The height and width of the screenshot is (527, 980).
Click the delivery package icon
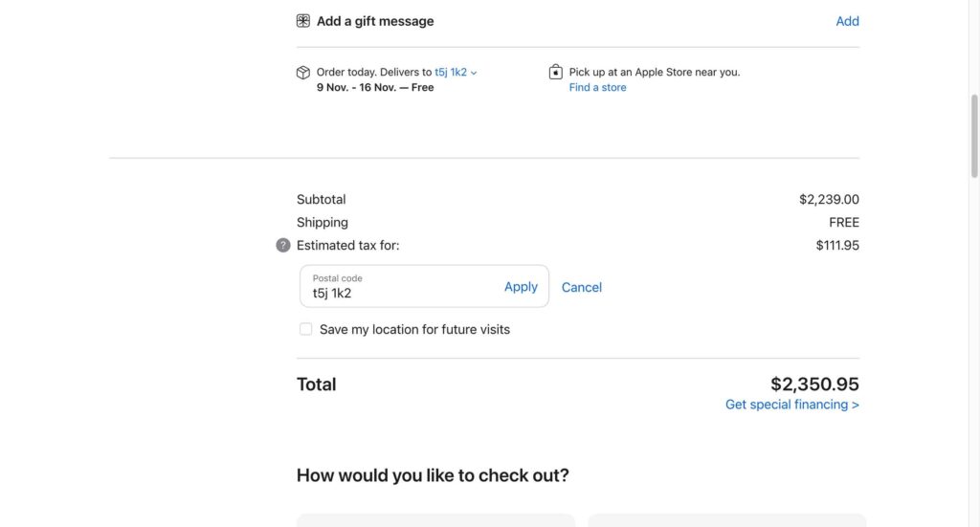(303, 73)
